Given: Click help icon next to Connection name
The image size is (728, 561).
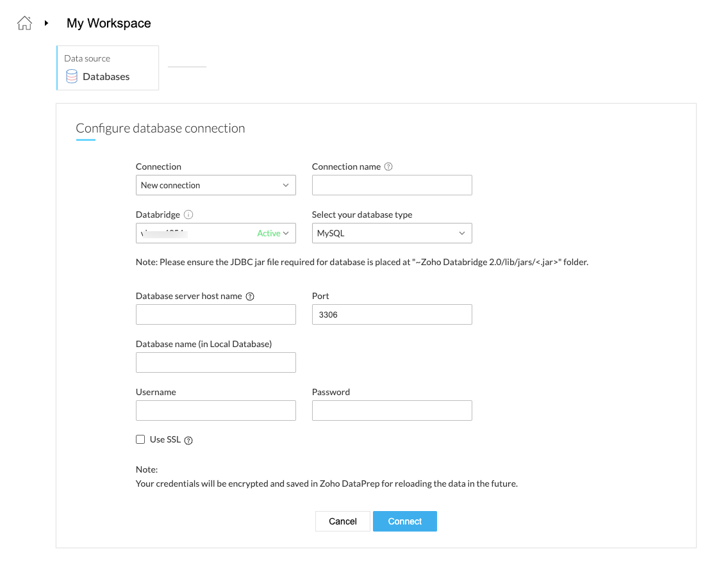Looking at the screenshot, I should tap(388, 167).
